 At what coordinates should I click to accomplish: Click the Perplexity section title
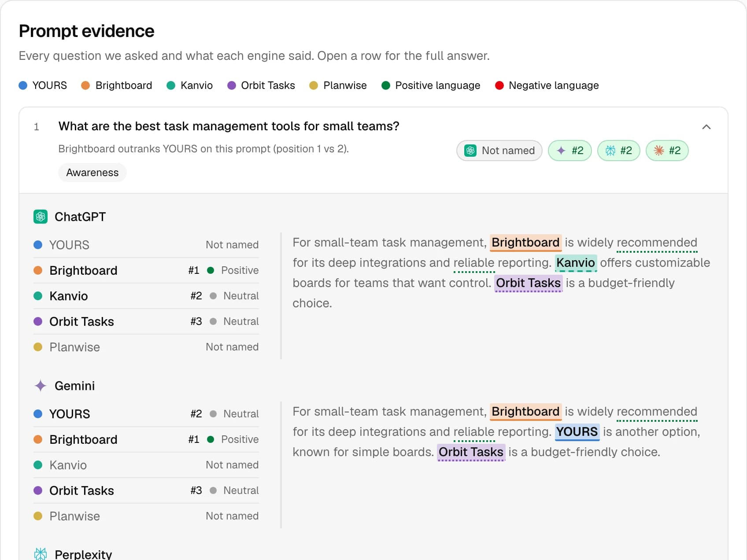click(83, 554)
